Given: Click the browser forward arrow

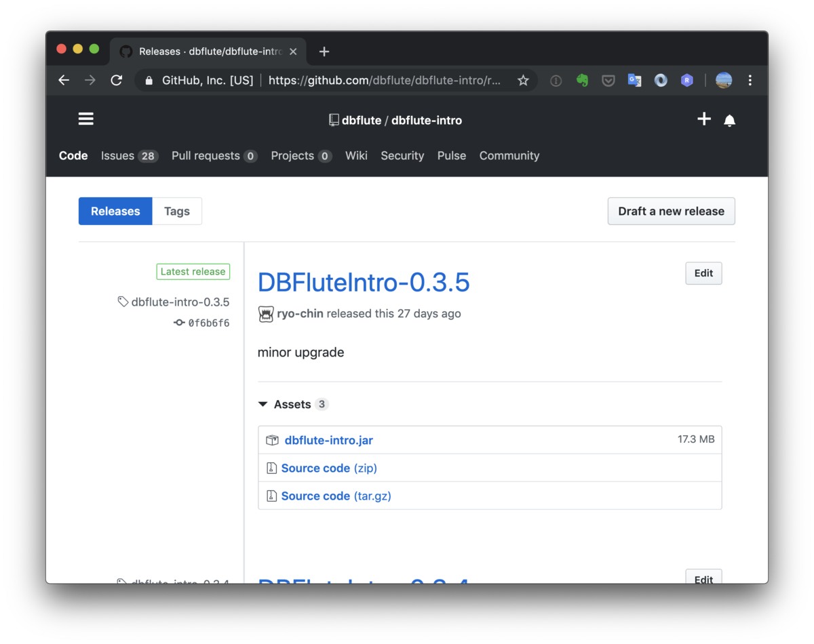Looking at the screenshot, I should (x=90, y=80).
